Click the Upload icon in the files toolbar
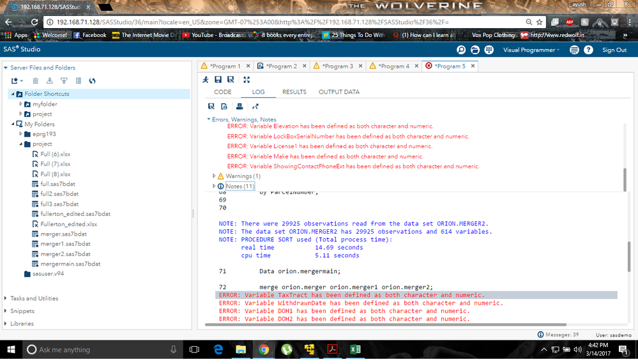The height and width of the screenshot is (364, 638). click(x=64, y=81)
